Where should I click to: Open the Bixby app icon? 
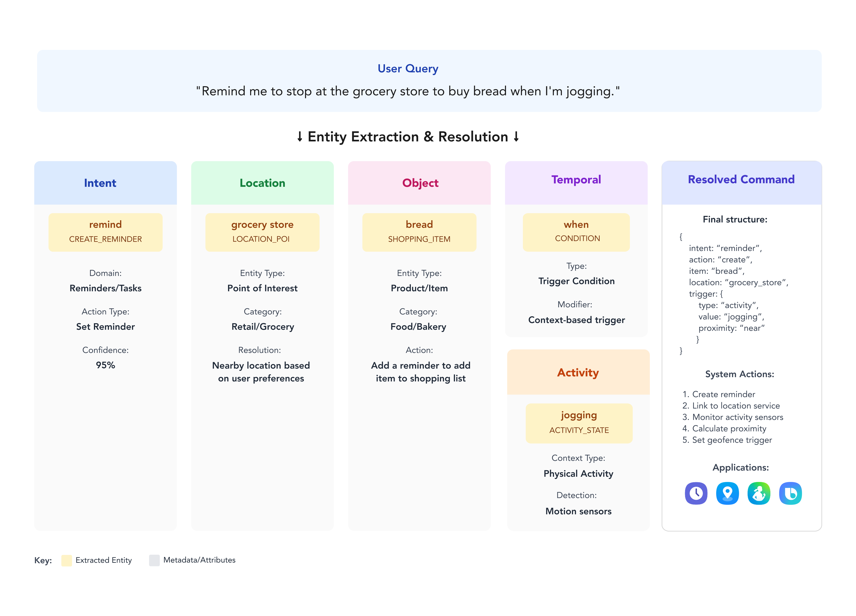tap(790, 493)
